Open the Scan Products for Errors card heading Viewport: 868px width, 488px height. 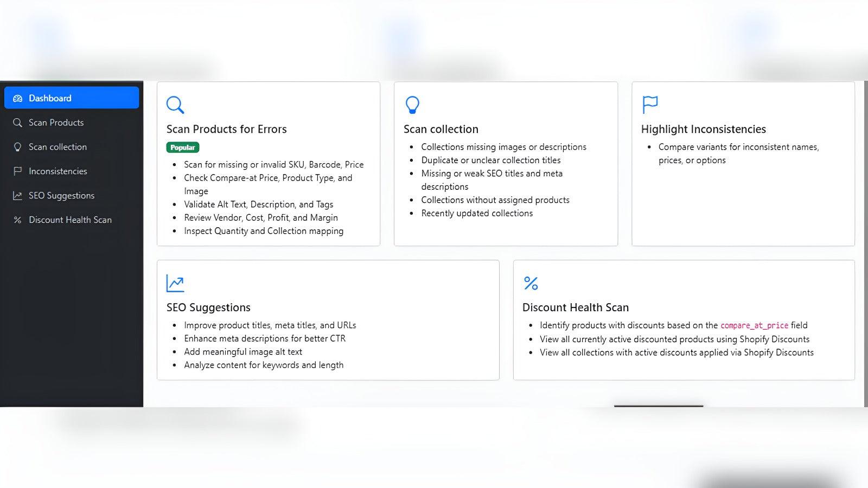[x=227, y=129]
